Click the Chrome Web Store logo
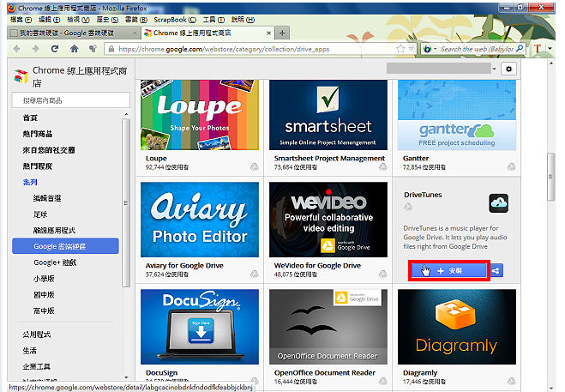Image resolution: width=565 pixels, height=392 pixels. (21, 75)
